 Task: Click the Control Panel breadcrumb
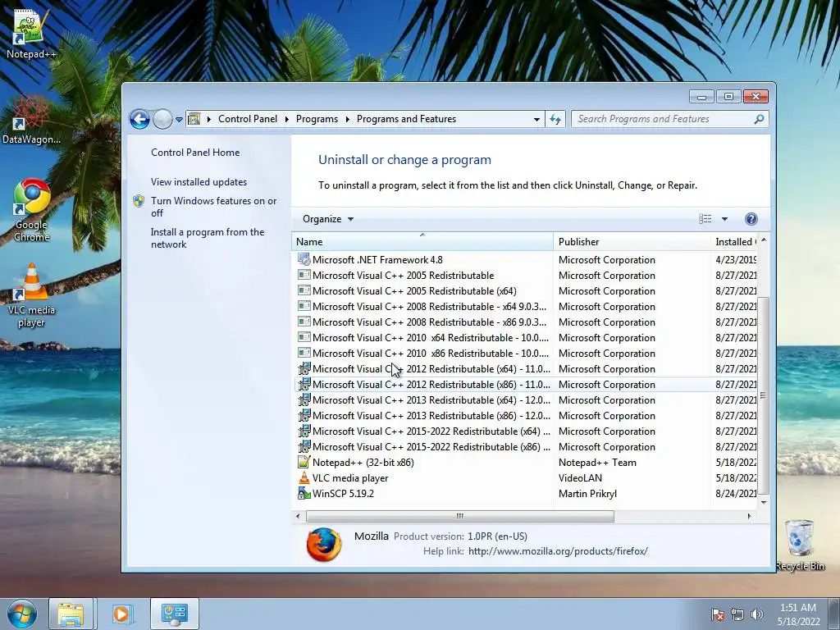click(x=248, y=119)
